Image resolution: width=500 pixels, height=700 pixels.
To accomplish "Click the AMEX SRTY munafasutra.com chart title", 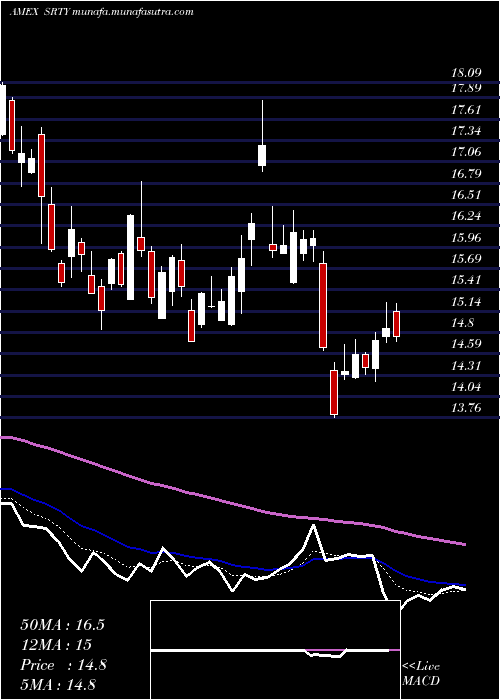I will pos(101,12).
